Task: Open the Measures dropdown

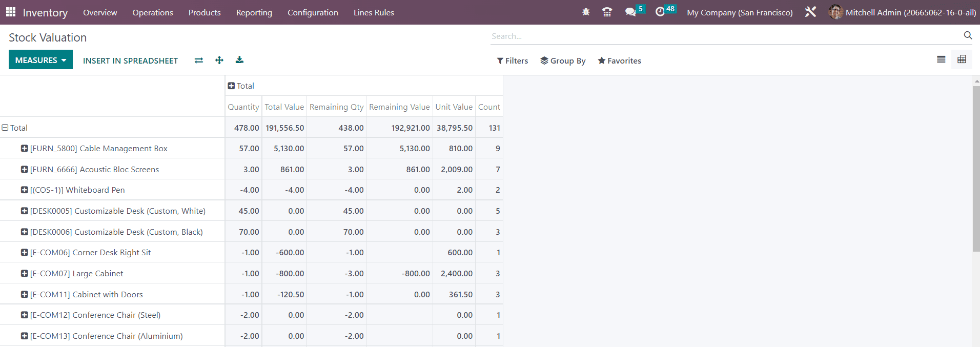Action: [x=40, y=60]
